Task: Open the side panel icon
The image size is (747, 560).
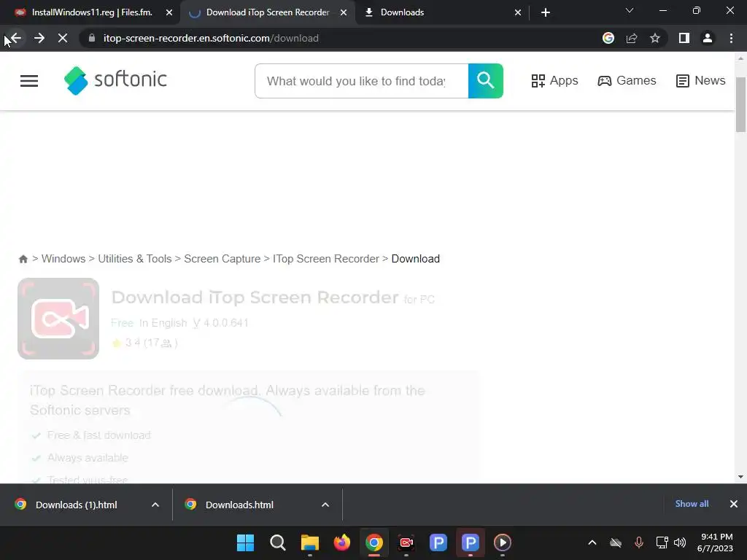Action: coord(684,39)
